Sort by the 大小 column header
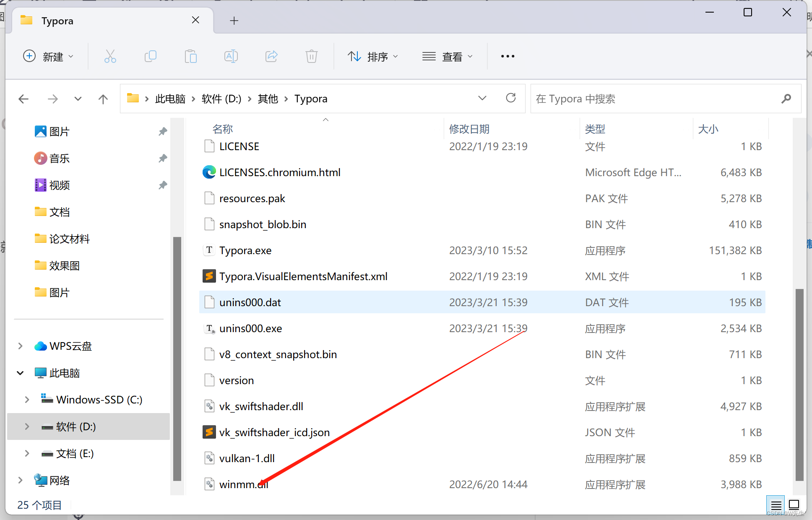The width and height of the screenshot is (812, 520). tap(708, 129)
